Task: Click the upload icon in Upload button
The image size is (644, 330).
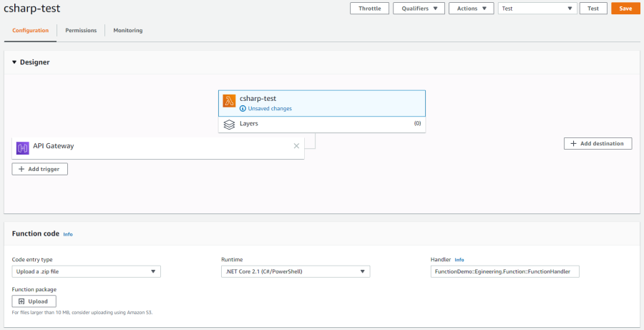Action: coord(21,301)
